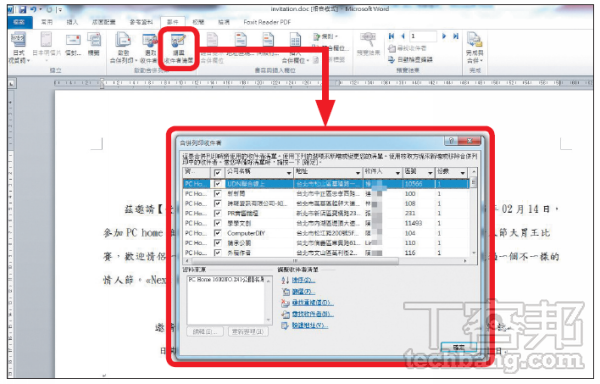Switch to the Insert ribbon tab
The height and width of the screenshot is (384, 600).
pos(72,22)
